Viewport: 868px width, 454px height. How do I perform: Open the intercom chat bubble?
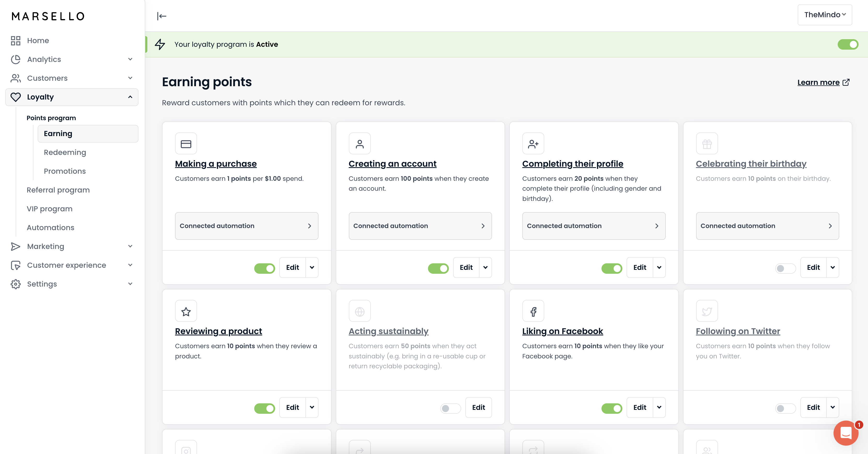click(x=846, y=433)
